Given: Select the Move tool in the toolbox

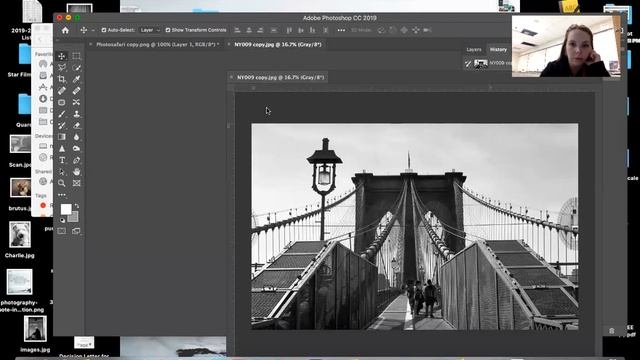Looking at the screenshot, I should tap(62, 56).
